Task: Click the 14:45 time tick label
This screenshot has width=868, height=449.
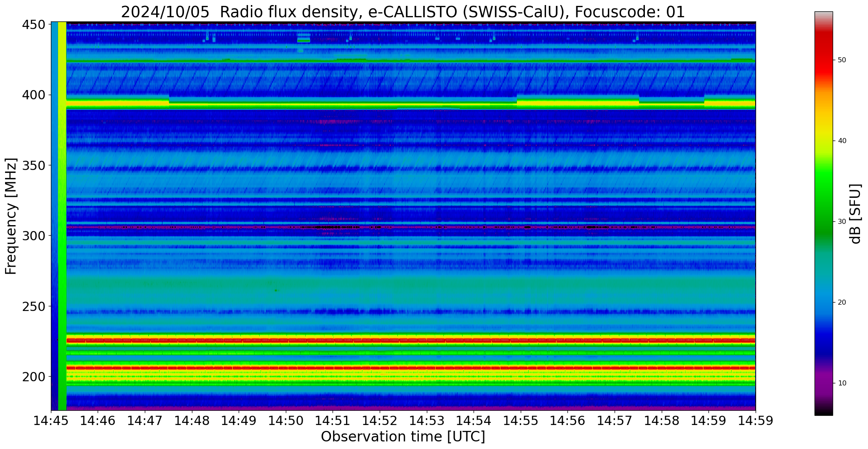Action: pos(51,420)
